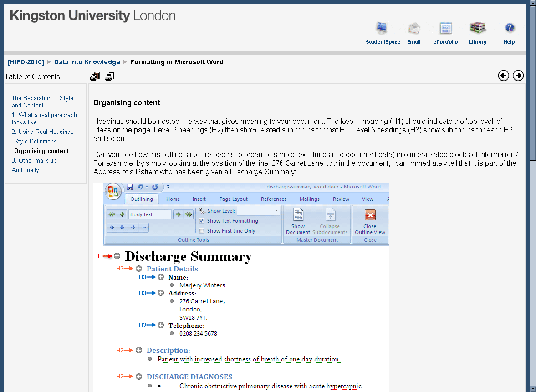
Task: Open StudentSpace from the top icon bar
Action: coord(382,28)
